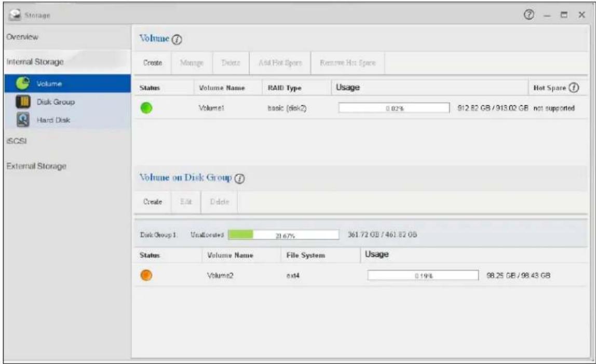
Task: Click Volume Name header in Disk Group table
Action: coord(231,255)
